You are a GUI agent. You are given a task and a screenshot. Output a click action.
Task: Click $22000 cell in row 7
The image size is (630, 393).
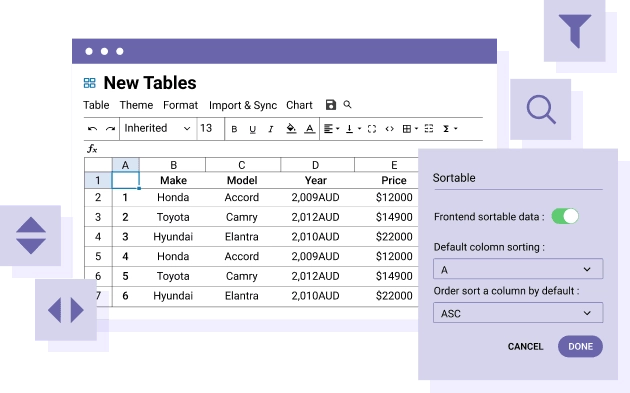coord(387,296)
